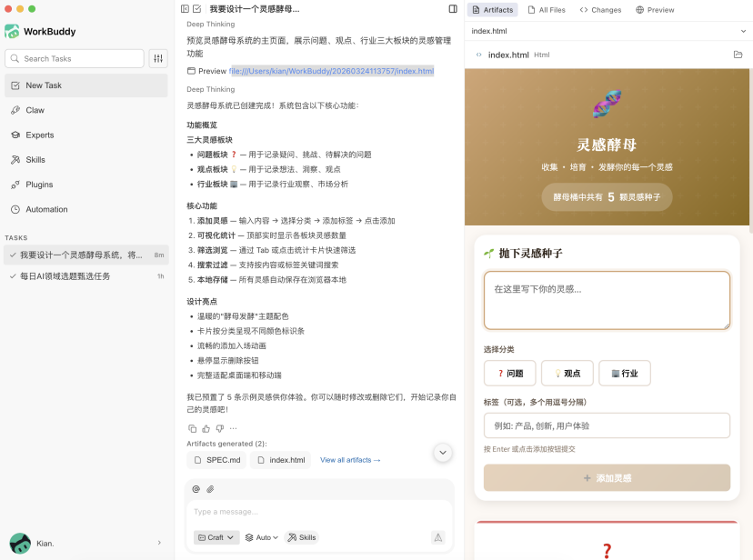
Task: Click the @ mention icon in message box
Action: [196, 490]
